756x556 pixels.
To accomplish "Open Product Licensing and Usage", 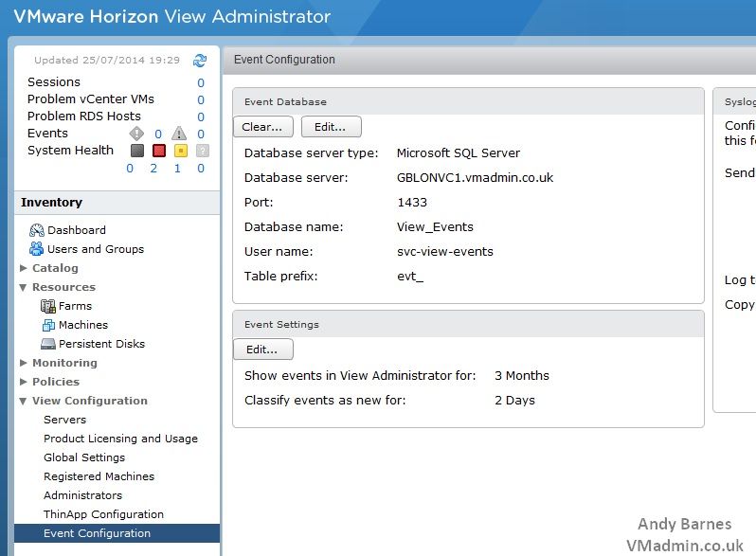I will pos(120,439).
